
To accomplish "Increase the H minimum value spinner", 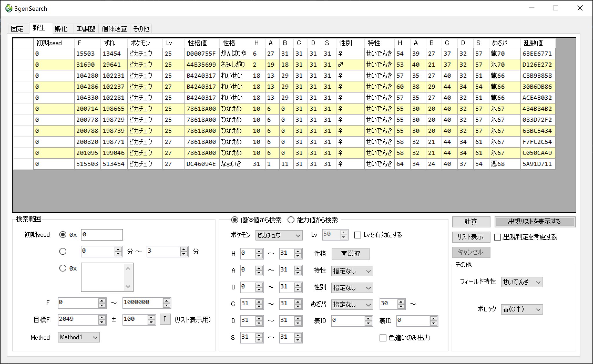I will coord(259,251).
